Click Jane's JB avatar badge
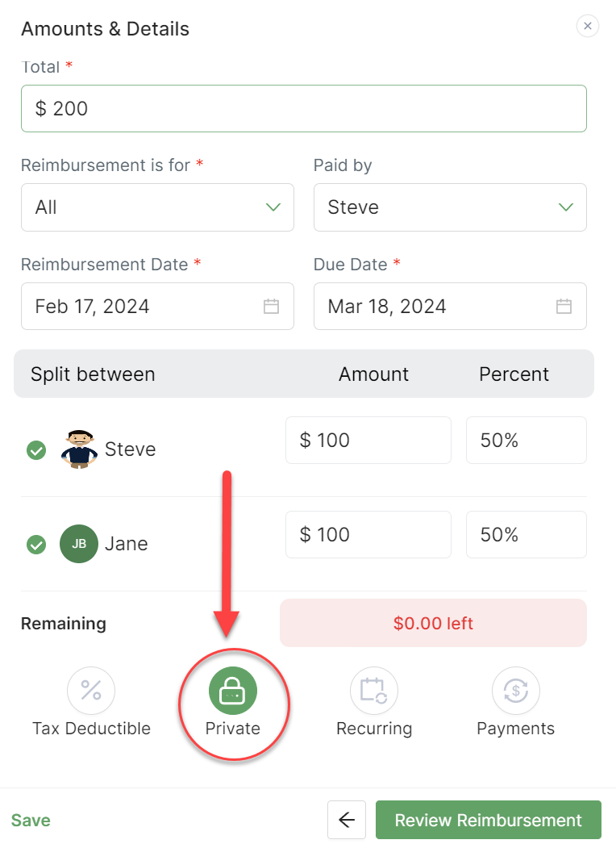Viewport: 616px width, 844px height. pos(79,544)
